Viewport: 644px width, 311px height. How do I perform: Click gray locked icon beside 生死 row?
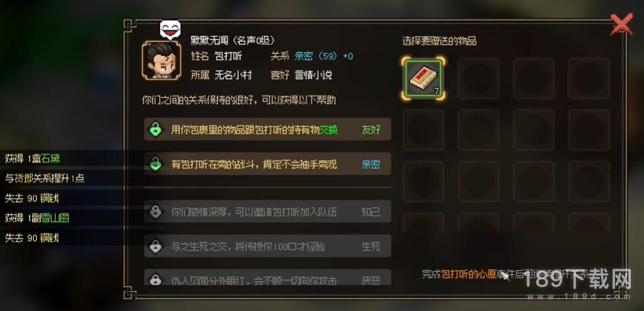tap(155, 246)
